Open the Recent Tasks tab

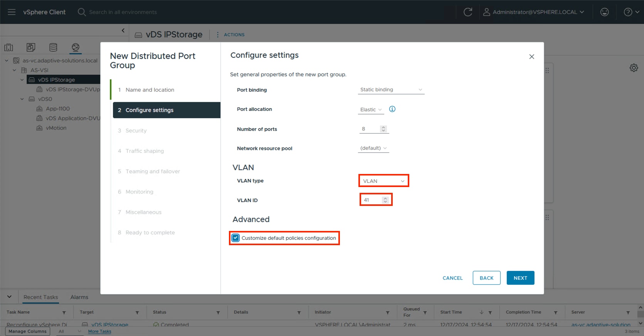pyautogui.click(x=40, y=297)
